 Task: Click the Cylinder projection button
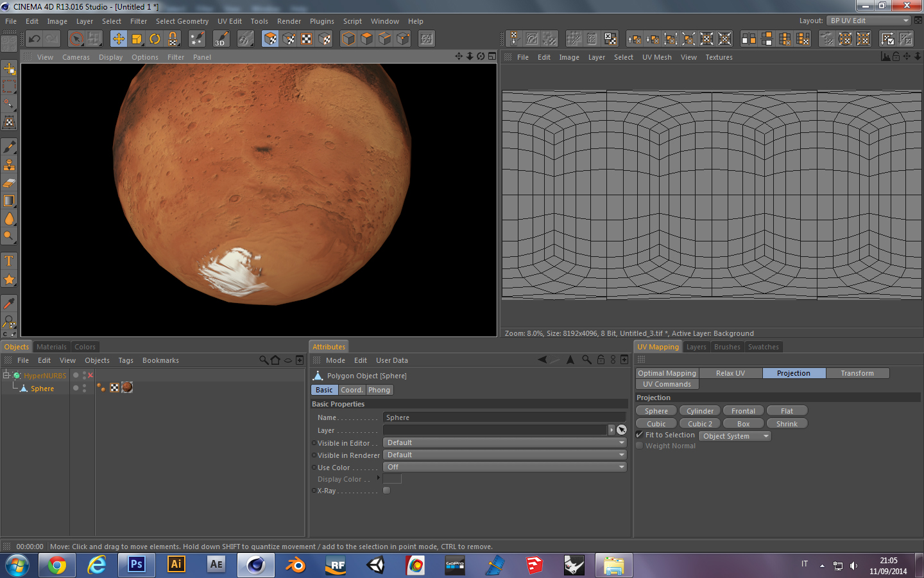(699, 411)
